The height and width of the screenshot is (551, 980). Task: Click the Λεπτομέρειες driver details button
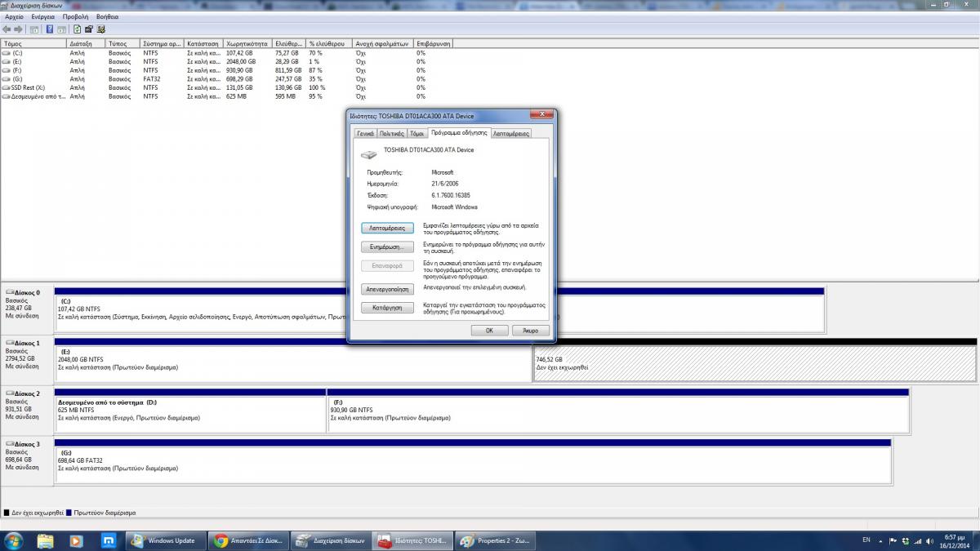coord(387,229)
